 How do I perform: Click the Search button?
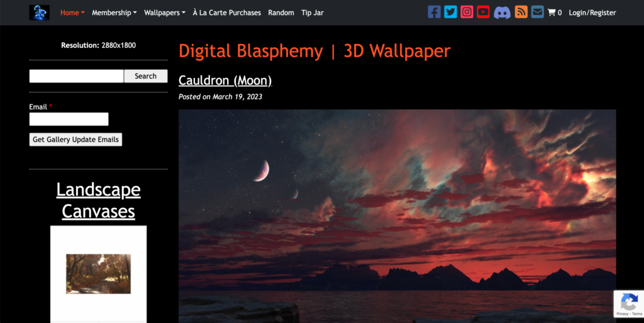tap(146, 76)
